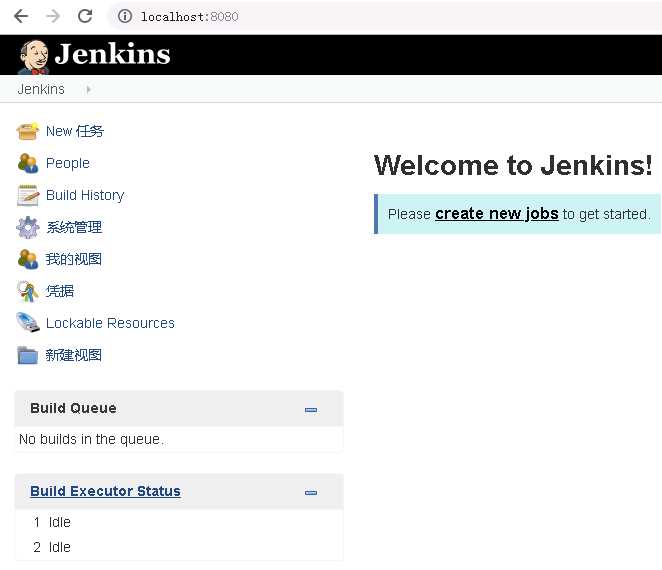Follow the create new jobs link
This screenshot has height=570, width=662.
pos(496,214)
